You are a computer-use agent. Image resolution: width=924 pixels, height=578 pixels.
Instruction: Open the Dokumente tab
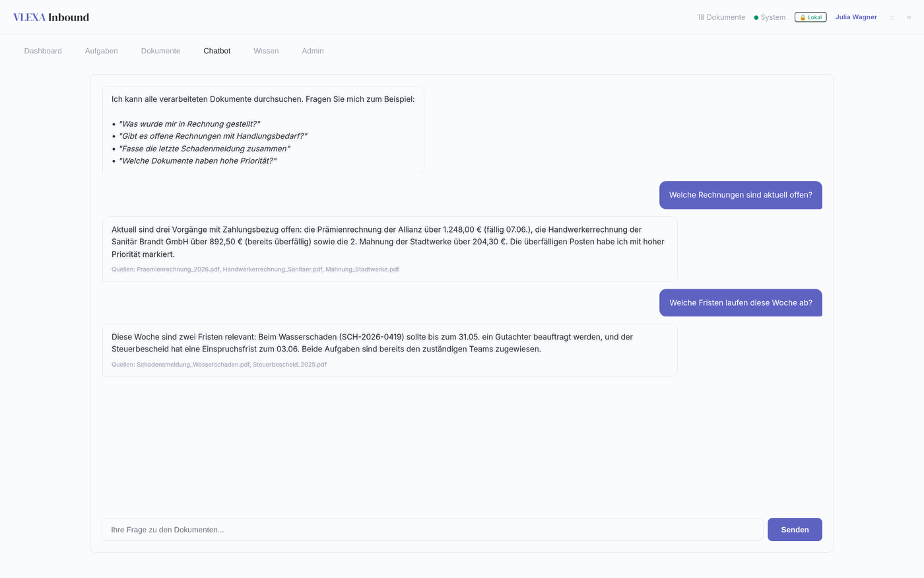click(x=160, y=51)
